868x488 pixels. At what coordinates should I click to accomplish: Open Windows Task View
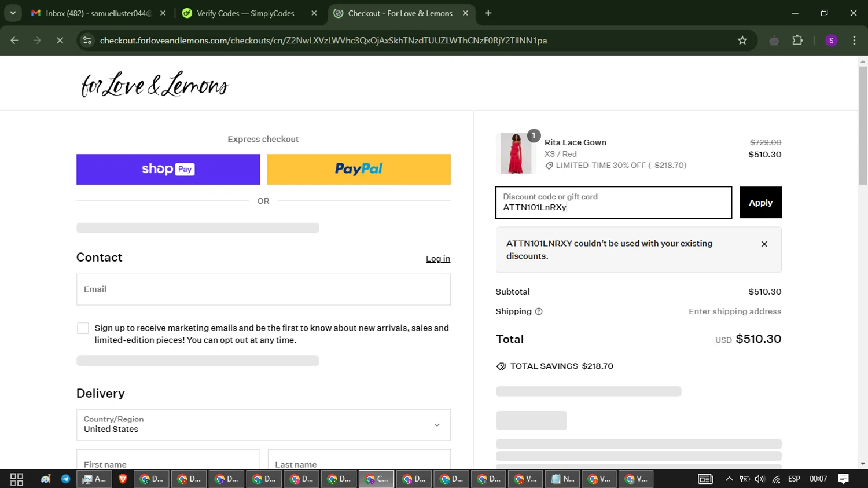tap(17, 479)
